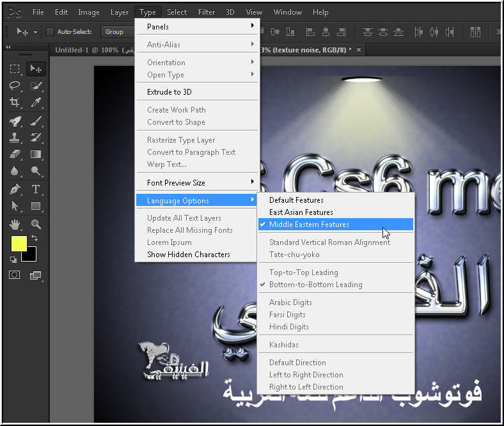Select the Brush tool
Screen dimensions: 504x426
click(x=36, y=120)
